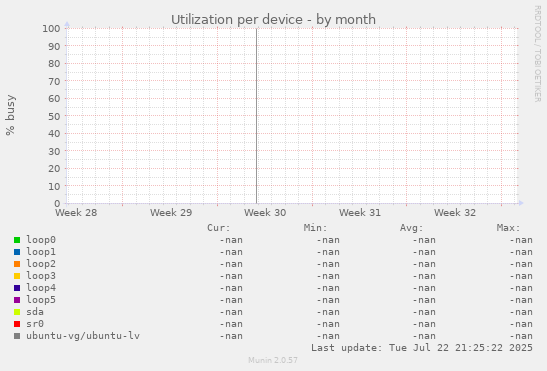Select the loop4 device label

pyautogui.click(x=41, y=288)
